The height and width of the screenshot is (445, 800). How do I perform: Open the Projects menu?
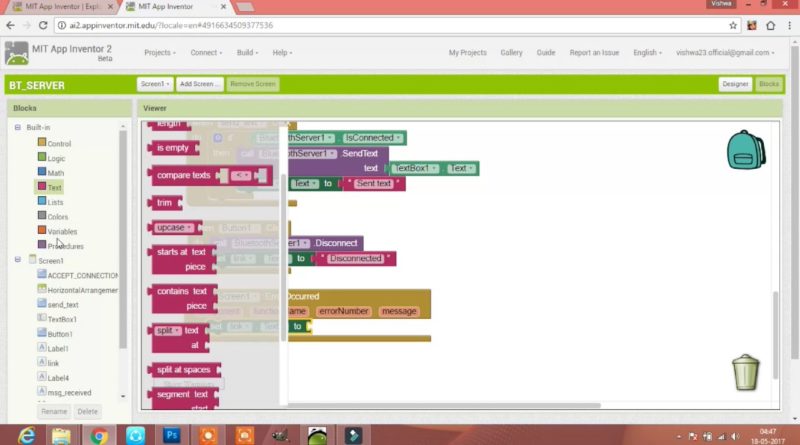[x=160, y=53]
